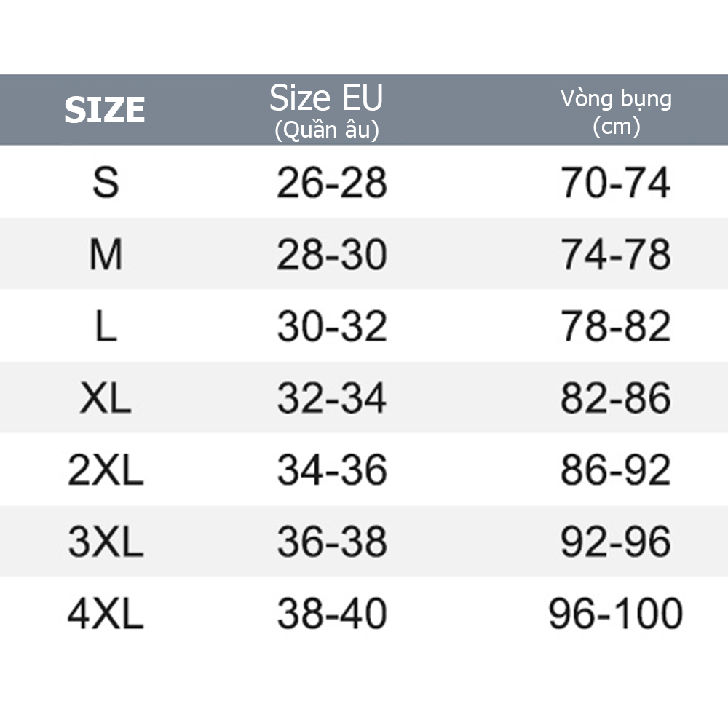The image size is (728, 728).
Task: Click the Vòng bụng (cm) header
Action: point(616,111)
